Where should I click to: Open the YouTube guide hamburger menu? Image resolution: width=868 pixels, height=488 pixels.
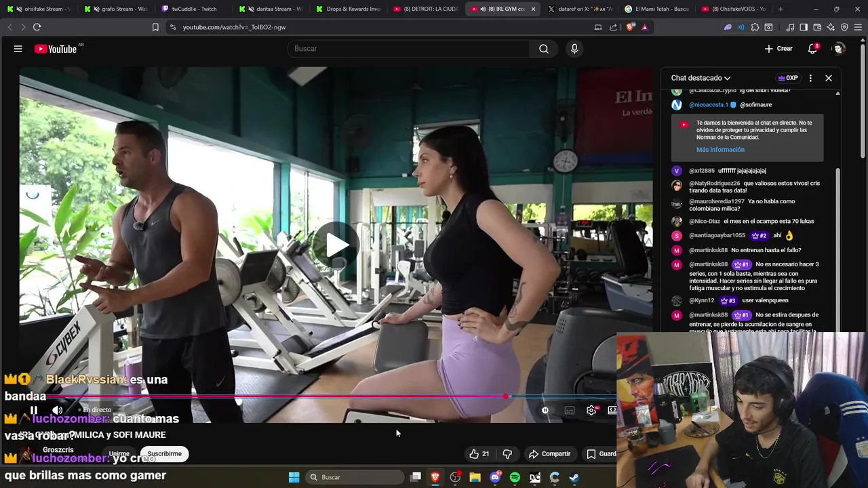18,49
